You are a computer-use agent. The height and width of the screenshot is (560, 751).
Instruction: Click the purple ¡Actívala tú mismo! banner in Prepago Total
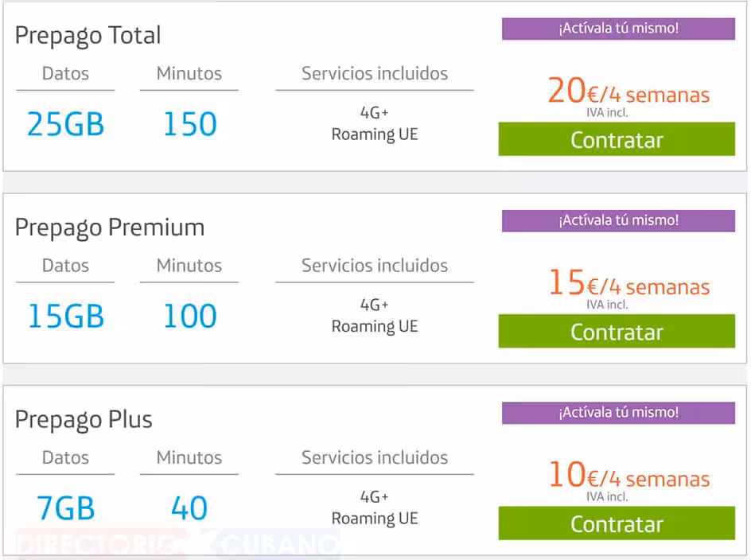point(618,29)
